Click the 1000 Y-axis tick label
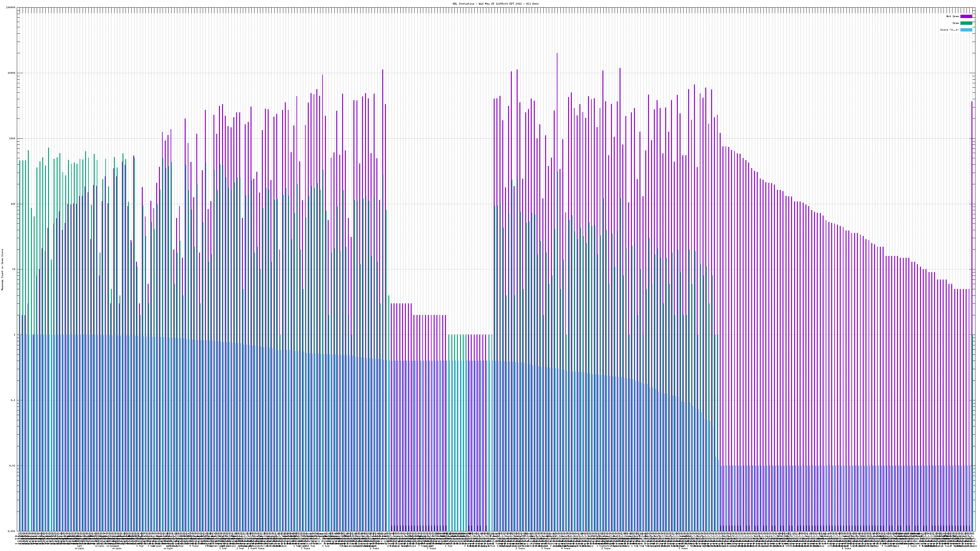The height and width of the screenshot is (551, 980). [13, 138]
